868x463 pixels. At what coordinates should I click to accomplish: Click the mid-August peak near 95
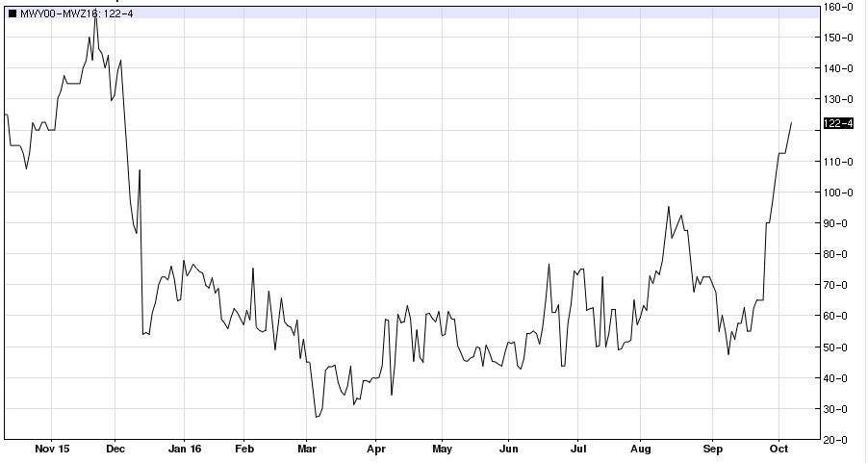click(x=668, y=207)
